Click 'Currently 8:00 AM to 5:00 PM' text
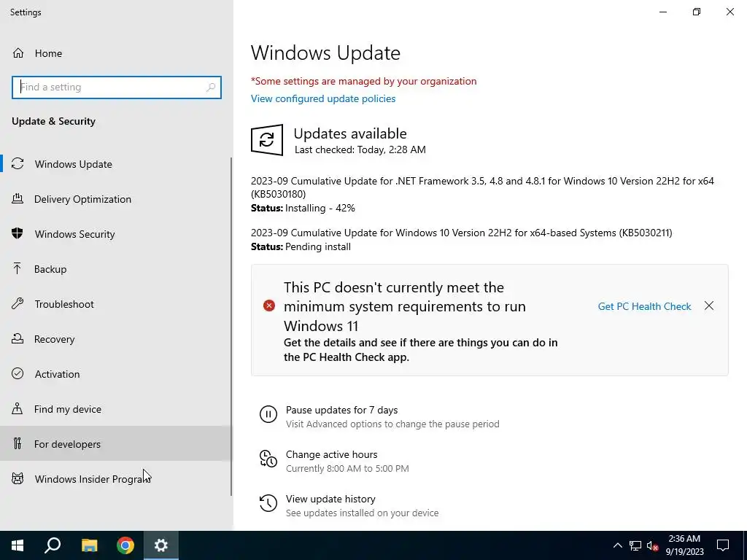 347,469
